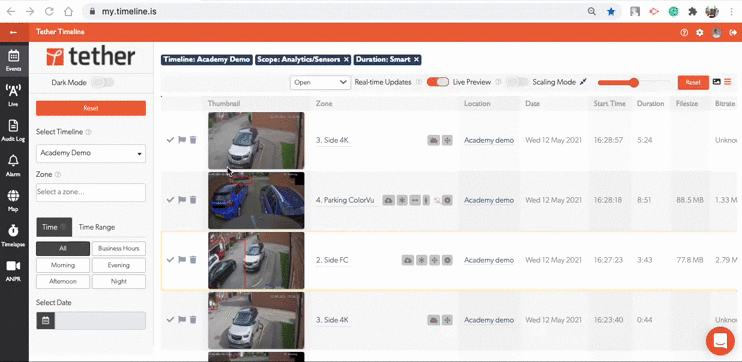Switch to thumbnail grid view icon
This screenshot has height=362, width=742.
(x=717, y=82)
